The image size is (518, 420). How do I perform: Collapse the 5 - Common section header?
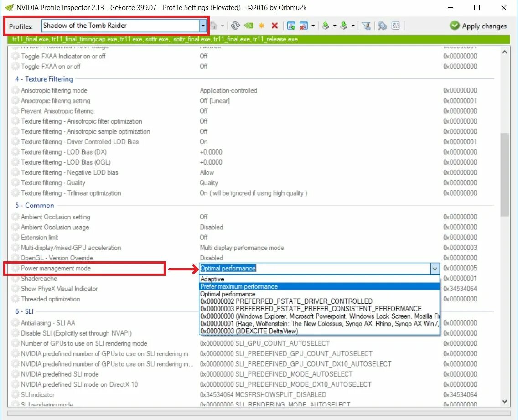coord(35,206)
